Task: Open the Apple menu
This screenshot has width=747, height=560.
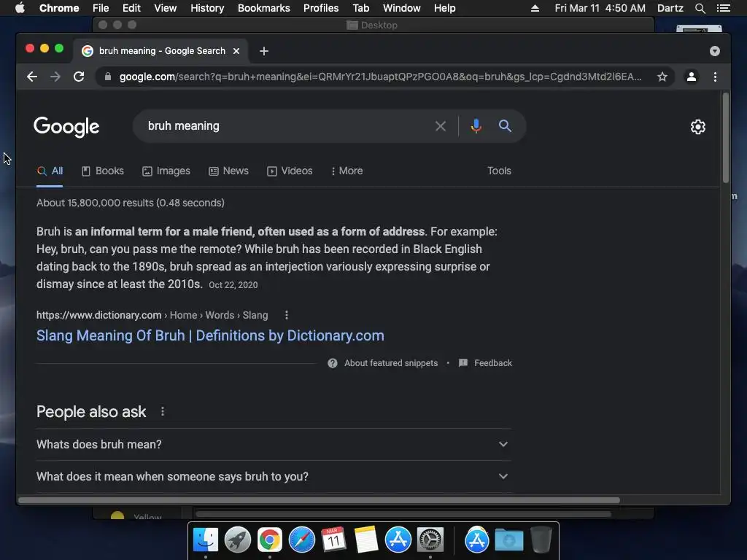Action: click(20, 8)
